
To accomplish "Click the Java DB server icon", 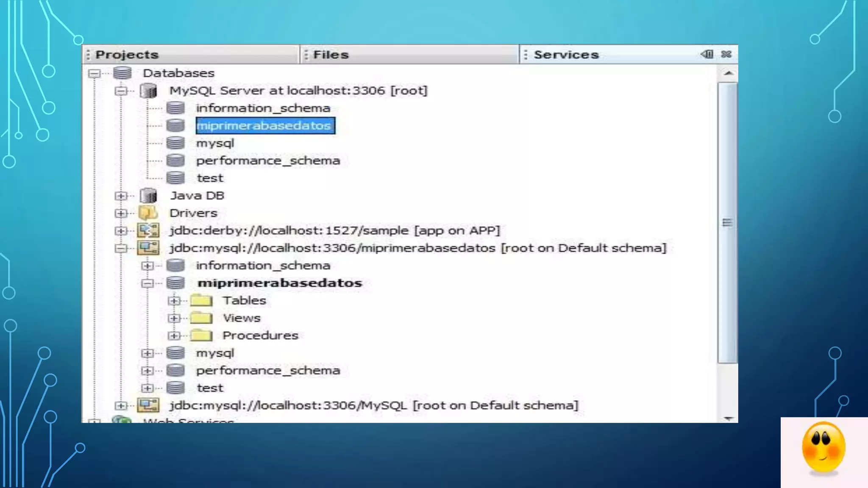I will click(148, 196).
